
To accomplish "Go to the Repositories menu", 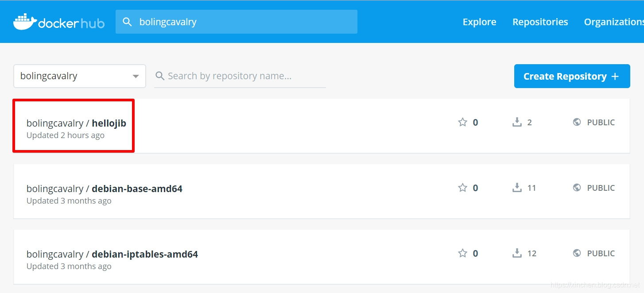I will [540, 22].
